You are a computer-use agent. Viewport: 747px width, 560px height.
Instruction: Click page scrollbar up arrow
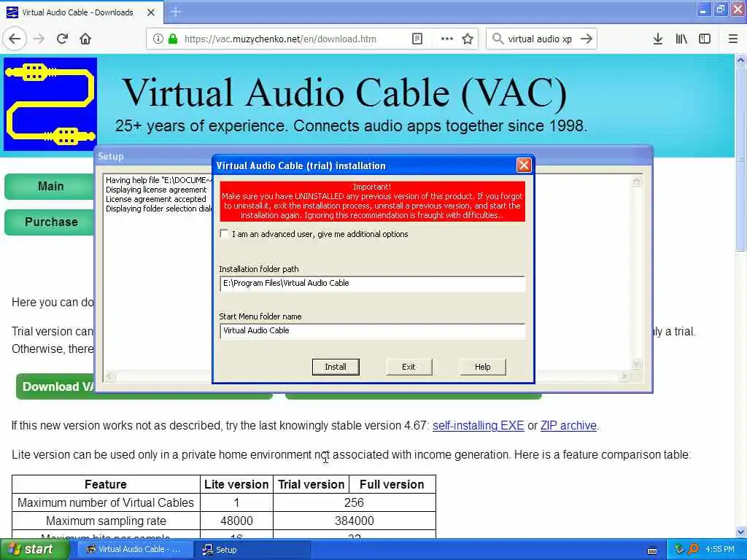point(740,61)
